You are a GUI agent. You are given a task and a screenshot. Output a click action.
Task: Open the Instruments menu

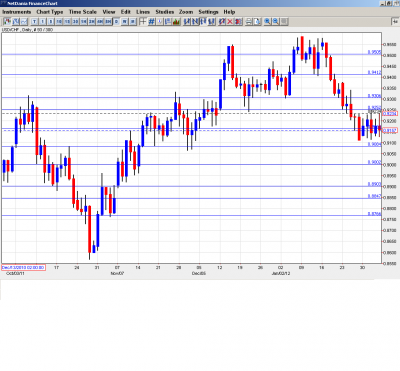[x=17, y=12]
